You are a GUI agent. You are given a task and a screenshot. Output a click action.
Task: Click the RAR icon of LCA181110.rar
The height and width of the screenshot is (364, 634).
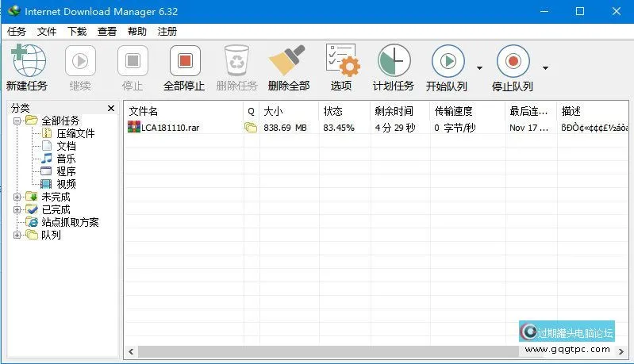(x=134, y=127)
